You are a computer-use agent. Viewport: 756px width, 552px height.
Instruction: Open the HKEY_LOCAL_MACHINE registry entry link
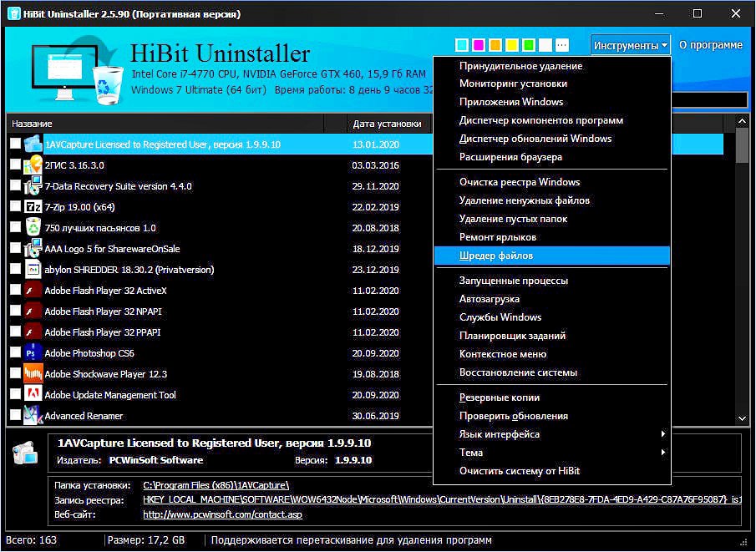442,500
